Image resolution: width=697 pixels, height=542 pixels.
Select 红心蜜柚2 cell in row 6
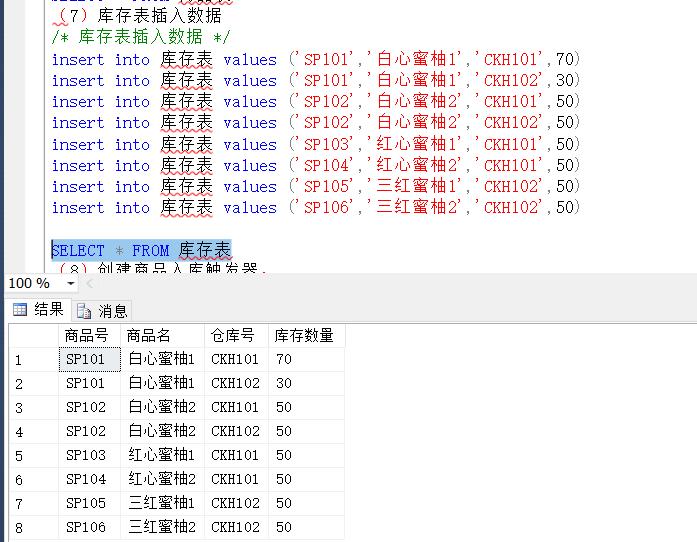pos(162,479)
